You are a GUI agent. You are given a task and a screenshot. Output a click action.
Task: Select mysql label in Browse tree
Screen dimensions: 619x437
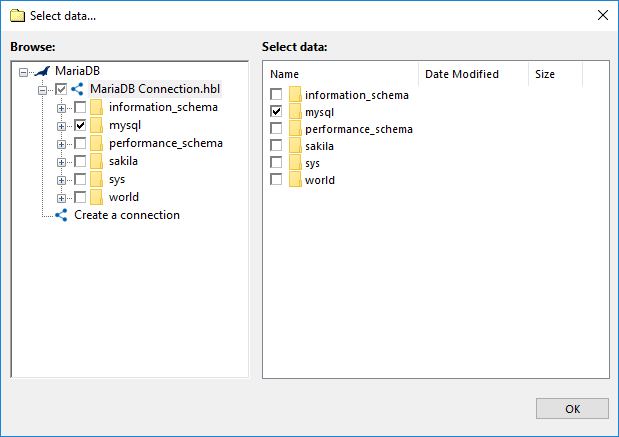[x=125, y=126]
